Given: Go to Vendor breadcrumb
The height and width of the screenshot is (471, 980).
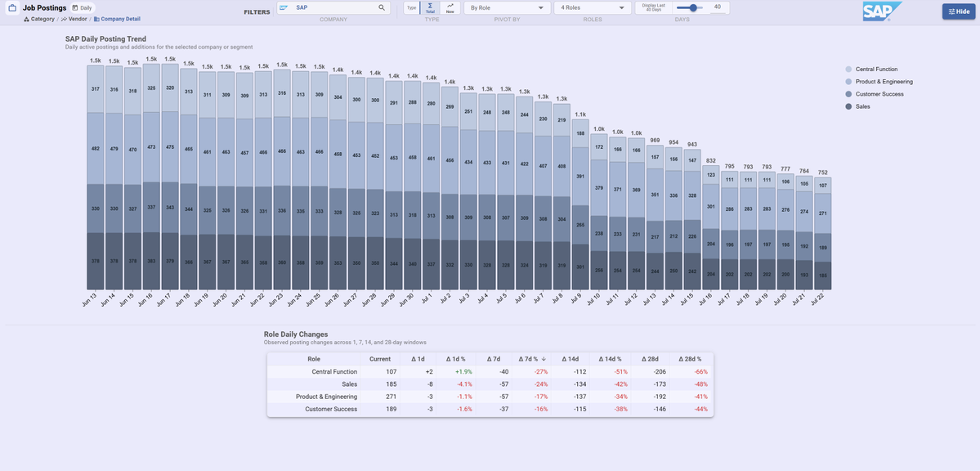Looking at the screenshot, I should tap(74, 20).
